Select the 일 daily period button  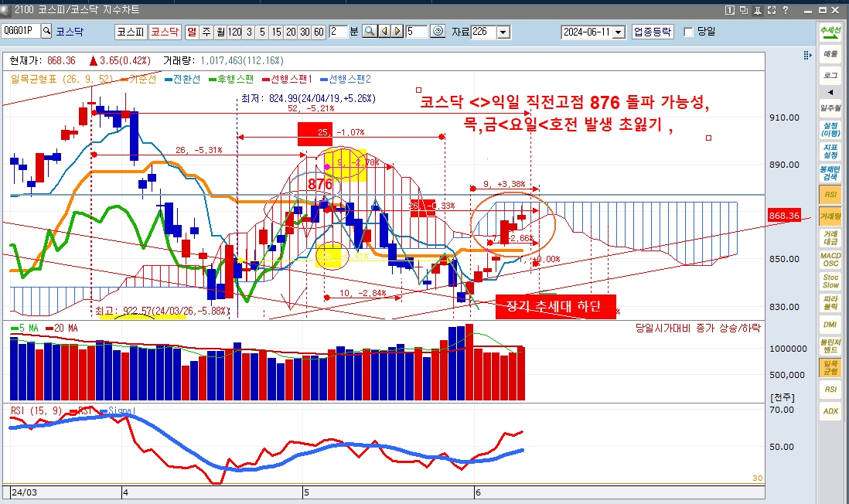point(192,32)
